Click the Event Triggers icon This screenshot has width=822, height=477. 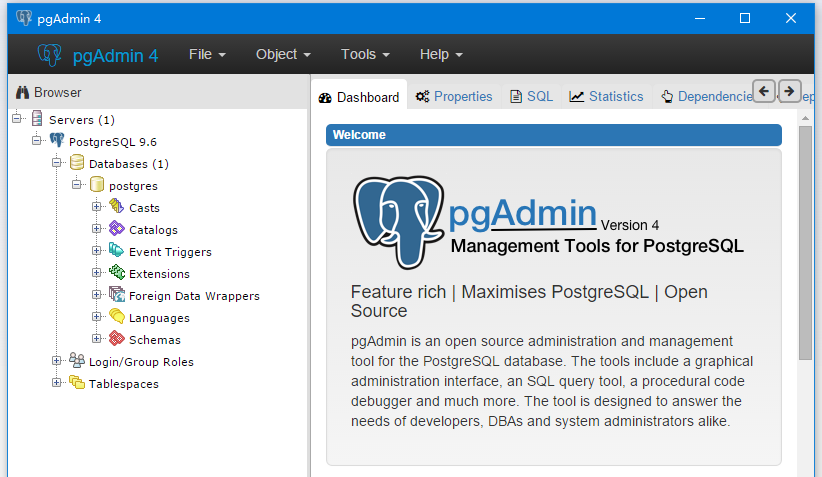click(116, 251)
